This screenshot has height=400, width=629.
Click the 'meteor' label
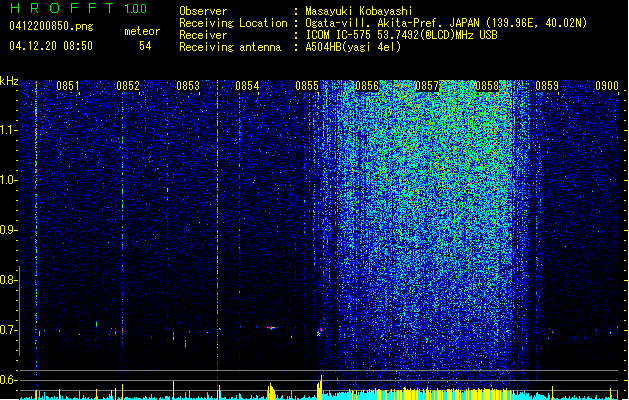(142, 31)
